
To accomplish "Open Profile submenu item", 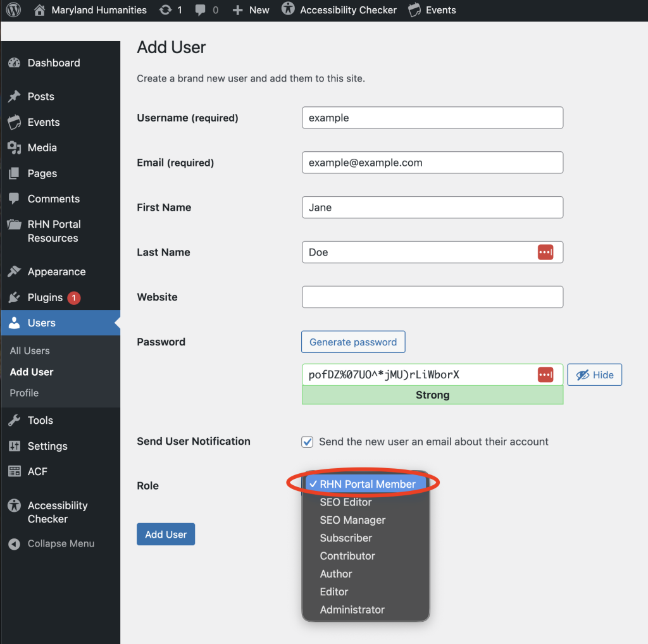I will click(24, 393).
